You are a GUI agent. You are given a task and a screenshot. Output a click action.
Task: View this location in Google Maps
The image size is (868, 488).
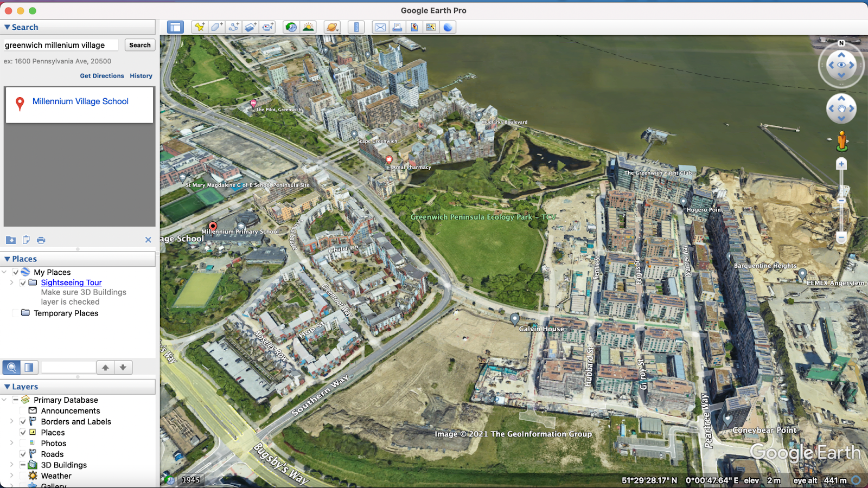[431, 27]
